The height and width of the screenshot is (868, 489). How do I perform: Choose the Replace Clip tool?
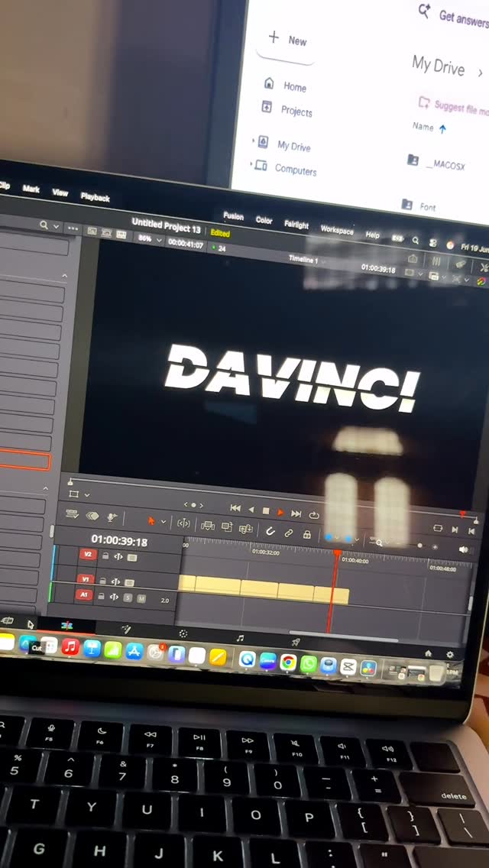pyautogui.click(x=246, y=530)
